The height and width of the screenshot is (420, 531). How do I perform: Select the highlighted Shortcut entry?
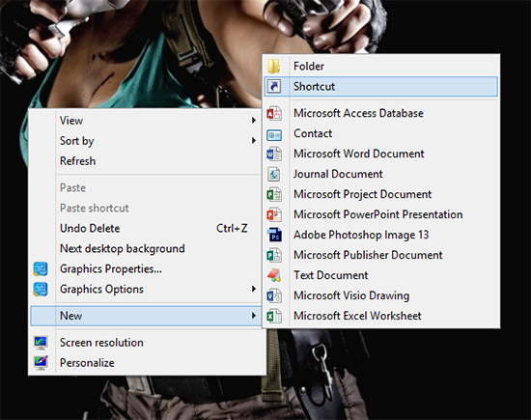click(381, 86)
